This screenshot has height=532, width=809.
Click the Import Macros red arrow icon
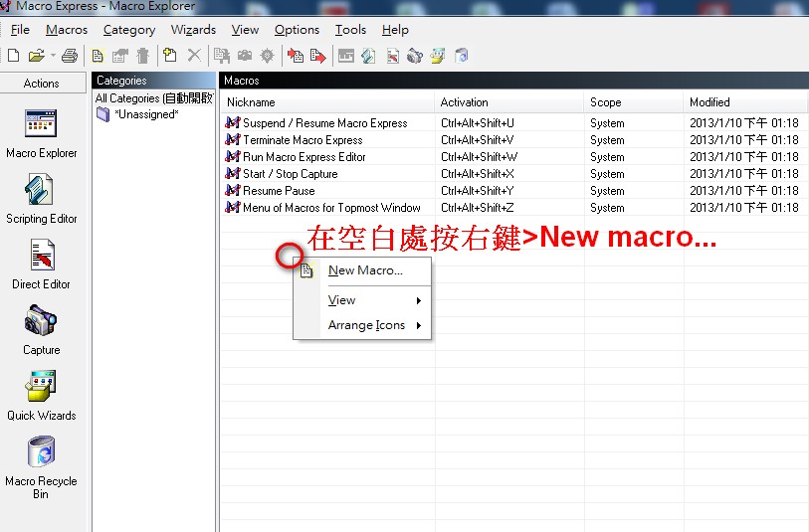coord(296,55)
